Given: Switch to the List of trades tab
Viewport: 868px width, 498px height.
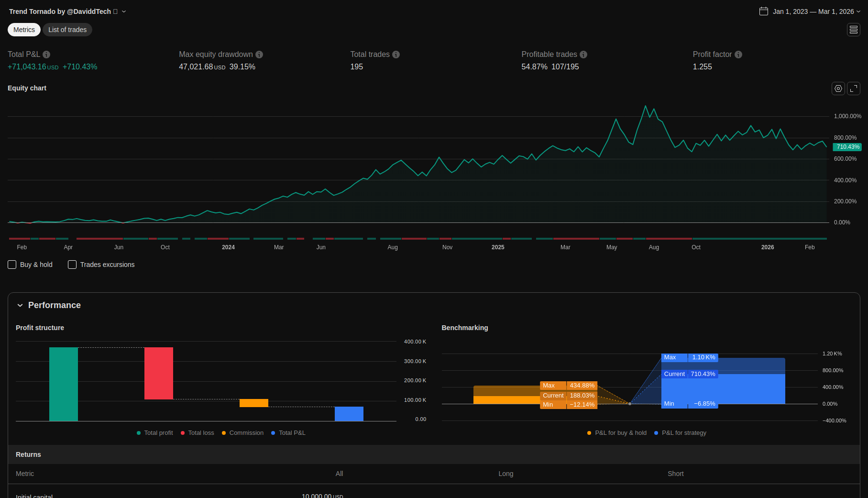Looking at the screenshot, I should point(67,30).
